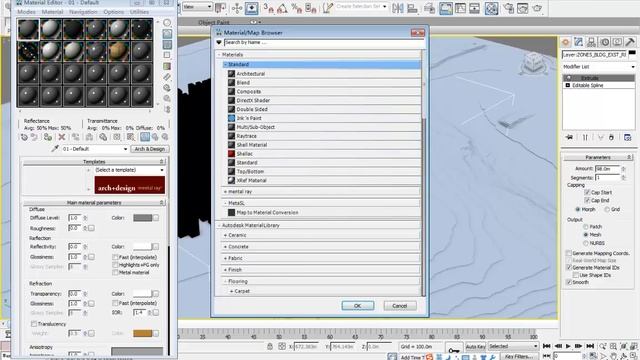640x360 pixels.
Task: Open the Options menu in Material Editor
Action: click(113, 12)
